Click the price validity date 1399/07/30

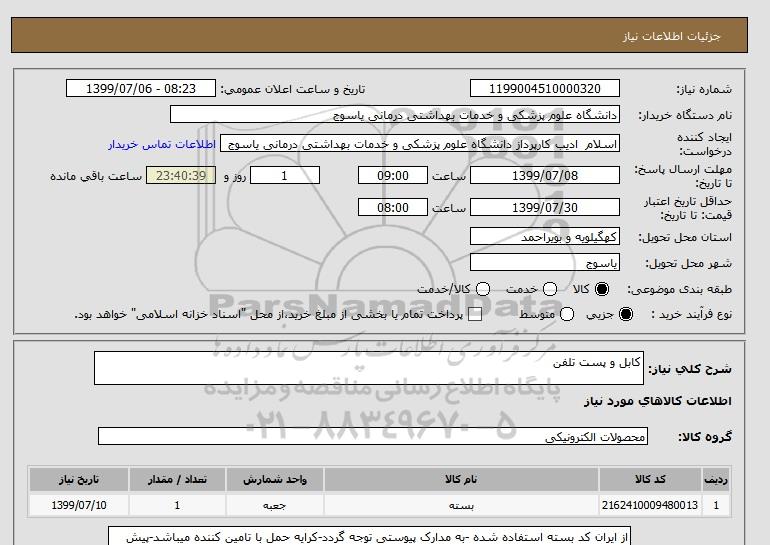coord(545,208)
